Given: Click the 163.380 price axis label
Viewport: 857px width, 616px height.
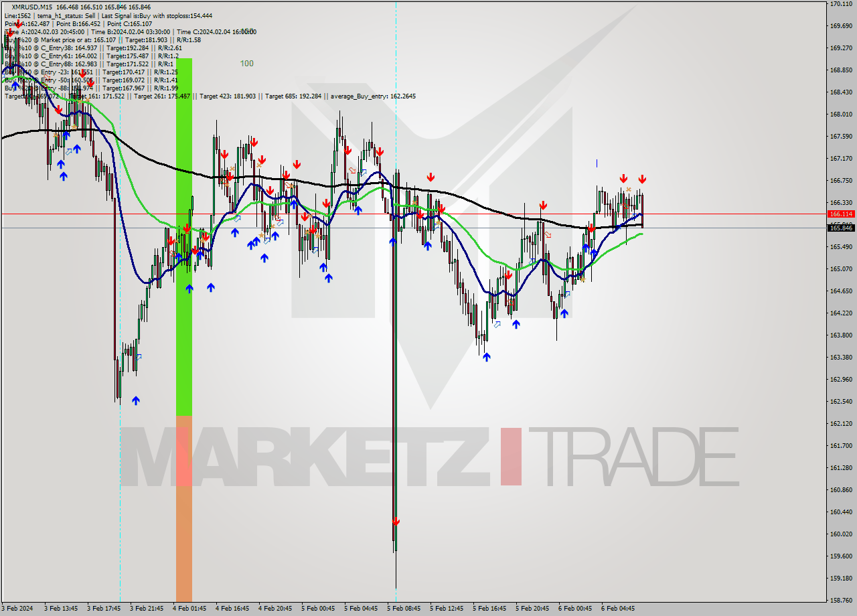Looking at the screenshot, I should pyautogui.click(x=840, y=358).
